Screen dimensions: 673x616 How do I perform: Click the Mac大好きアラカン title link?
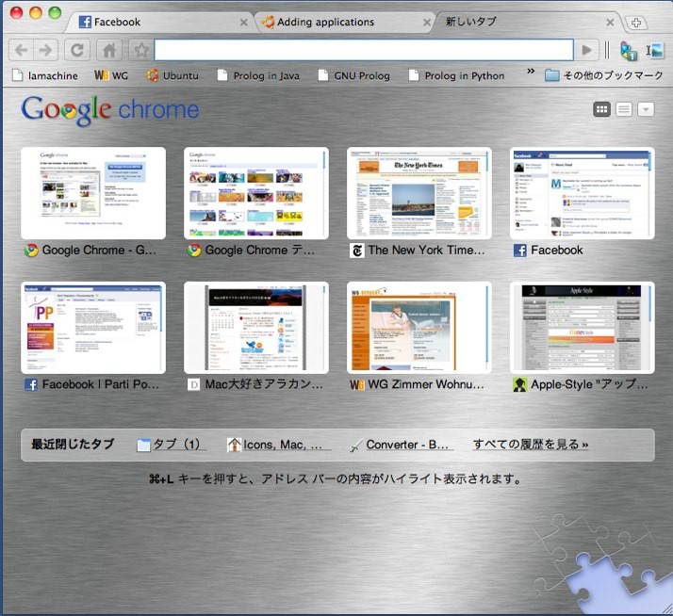pos(264,384)
